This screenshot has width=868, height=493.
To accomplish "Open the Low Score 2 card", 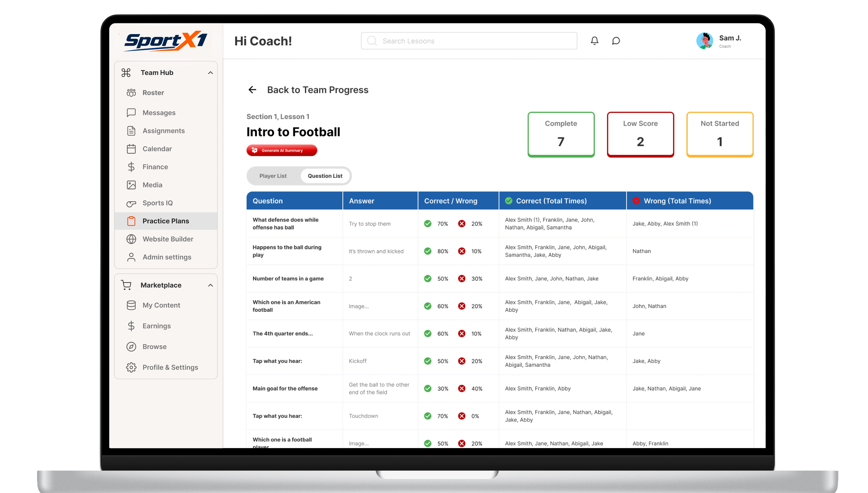I will tap(640, 135).
